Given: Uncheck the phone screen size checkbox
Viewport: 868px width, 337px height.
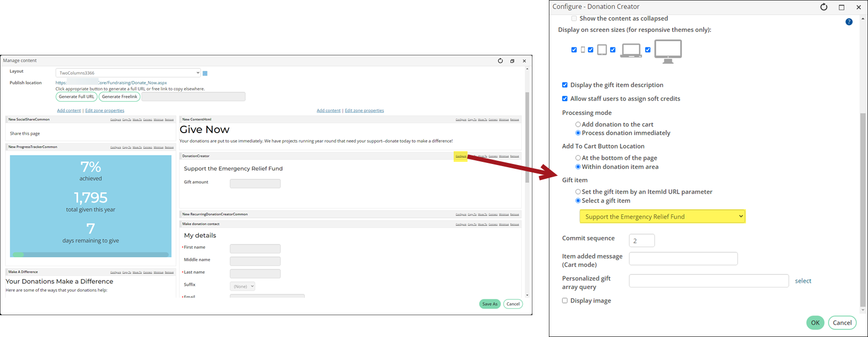Looking at the screenshot, I should (x=574, y=50).
